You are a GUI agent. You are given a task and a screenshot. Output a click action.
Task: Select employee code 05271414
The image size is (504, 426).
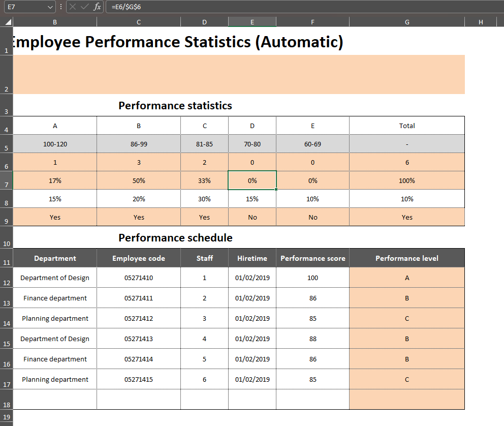click(x=139, y=359)
